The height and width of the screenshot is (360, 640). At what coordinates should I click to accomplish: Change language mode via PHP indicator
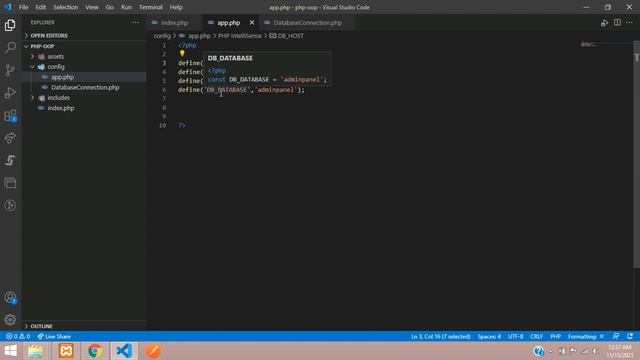(555, 336)
